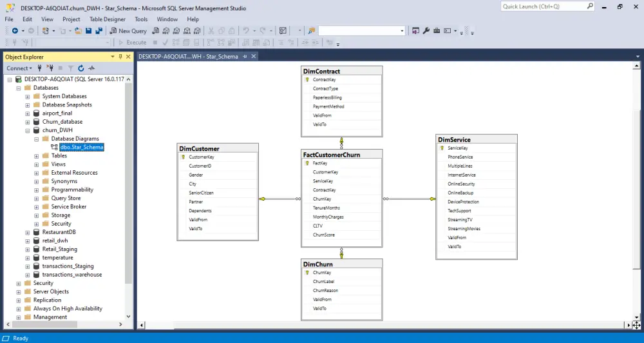Expand the Management folder
The height and width of the screenshot is (343, 644).
(x=19, y=317)
